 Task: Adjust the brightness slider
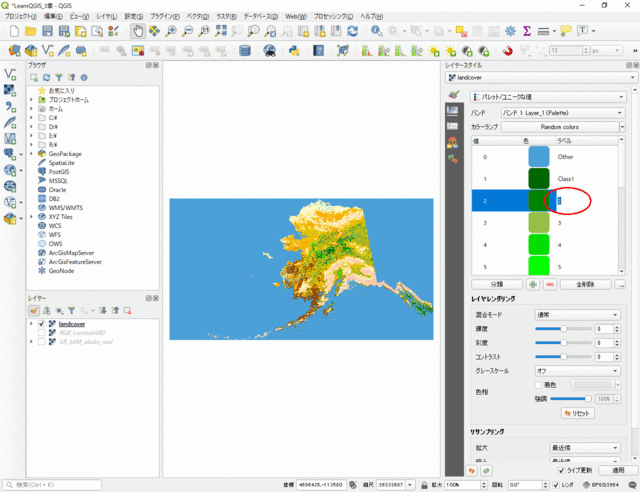coord(563,329)
